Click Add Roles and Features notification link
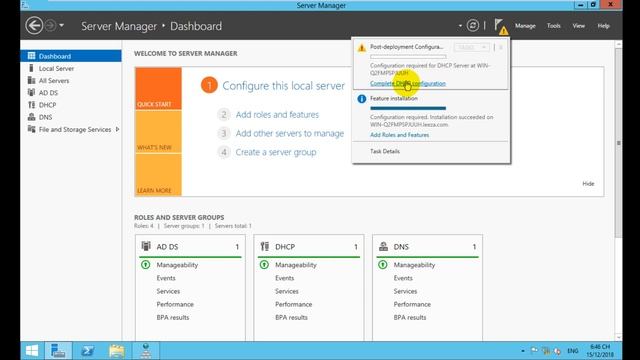The width and height of the screenshot is (640, 360). (x=399, y=135)
